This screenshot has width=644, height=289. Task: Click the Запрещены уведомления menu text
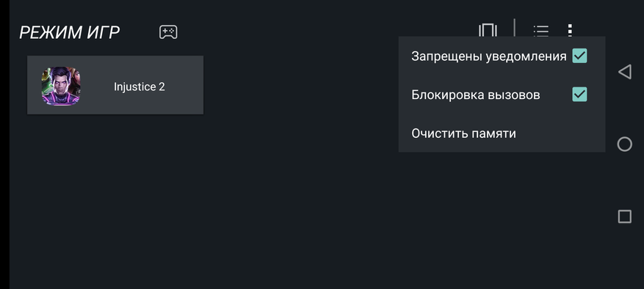coord(489,56)
